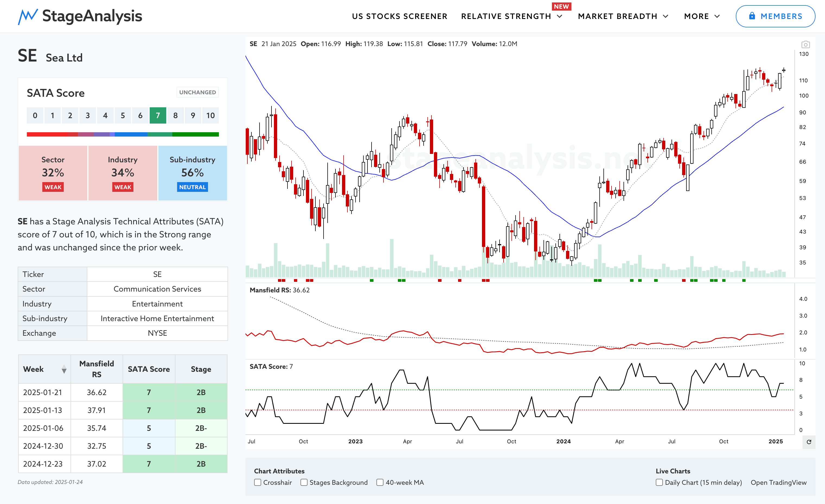Click SATA score box 0

point(35,115)
